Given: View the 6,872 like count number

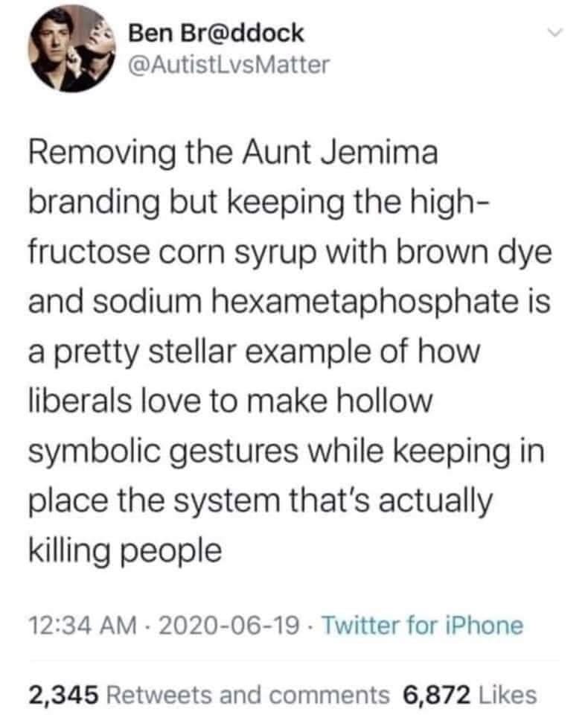Looking at the screenshot, I should tap(436, 693).
